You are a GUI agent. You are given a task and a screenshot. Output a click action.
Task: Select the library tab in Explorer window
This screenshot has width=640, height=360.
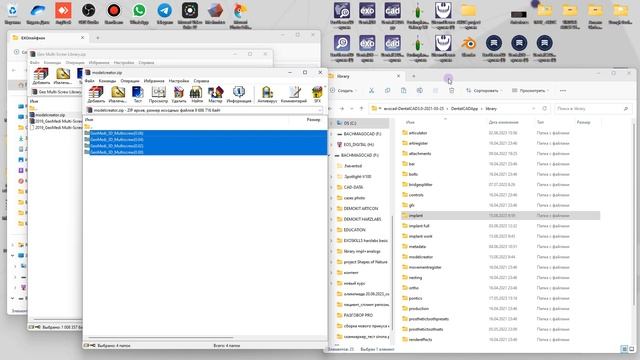tap(365, 76)
